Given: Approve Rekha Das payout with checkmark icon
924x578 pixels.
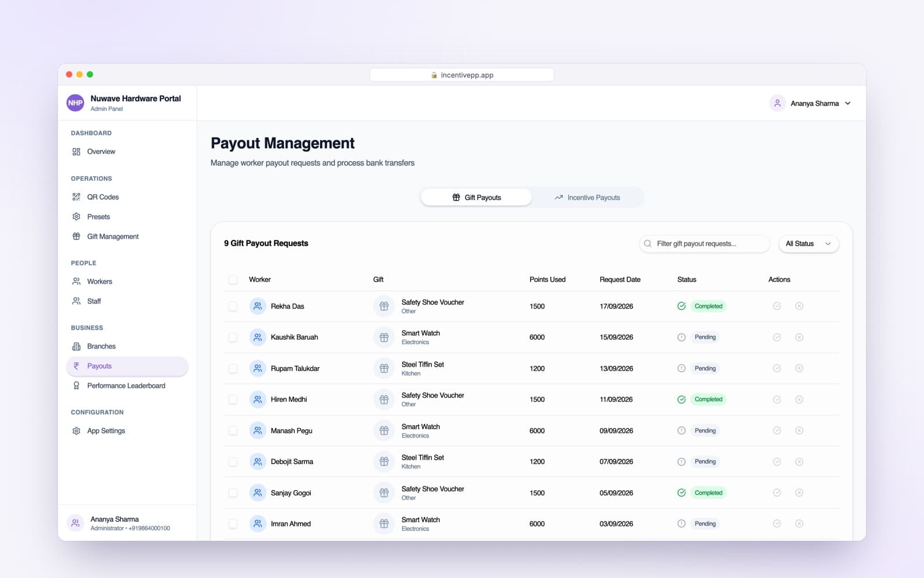Looking at the screenshot, I should click(x=777, y=306).
